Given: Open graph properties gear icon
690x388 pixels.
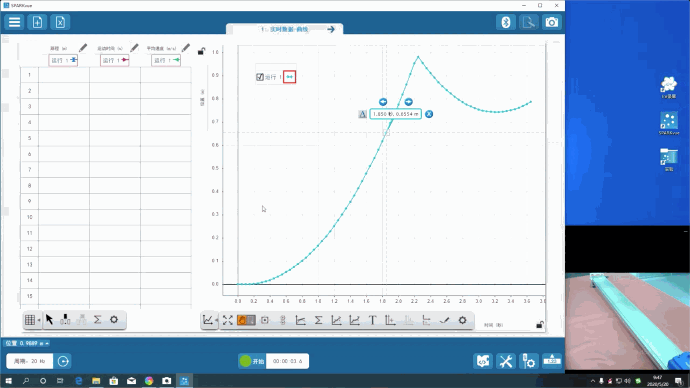Looking at the screenshot, I should coord(462,320).
